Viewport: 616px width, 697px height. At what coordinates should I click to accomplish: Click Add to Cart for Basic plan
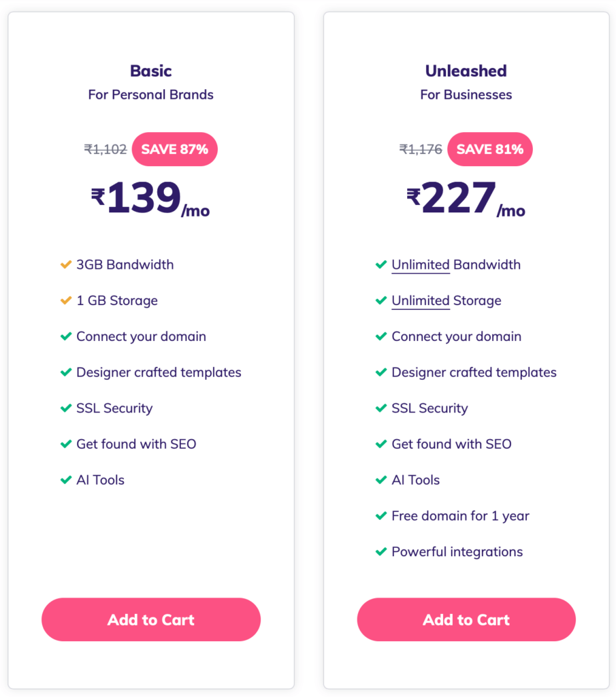tap(150, 619)
